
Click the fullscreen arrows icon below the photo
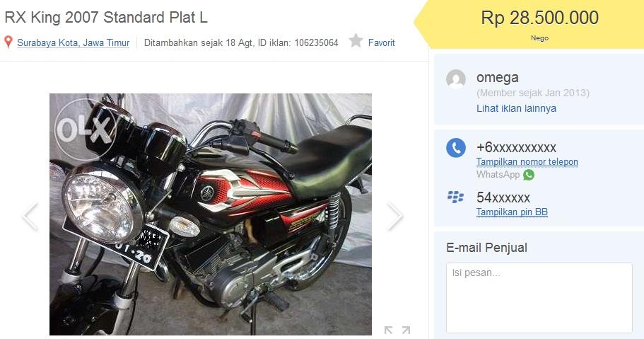point(397,330)
